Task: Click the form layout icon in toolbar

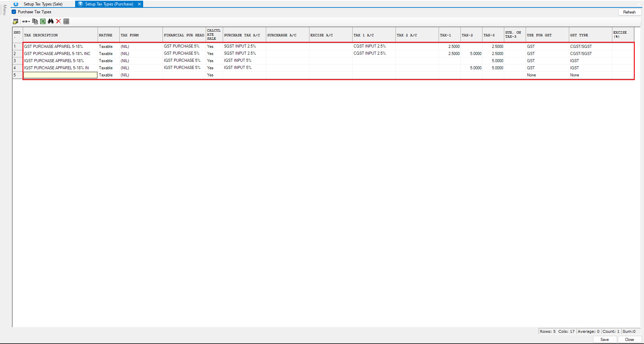Action: tap(15, 21)
